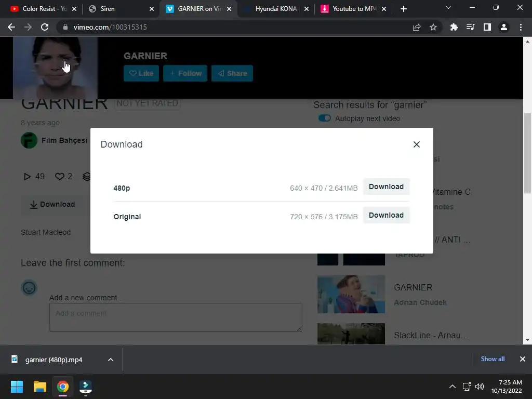Click the SlackLine video thumbnail
Viewport: 532px width, 399px height.
351,334
